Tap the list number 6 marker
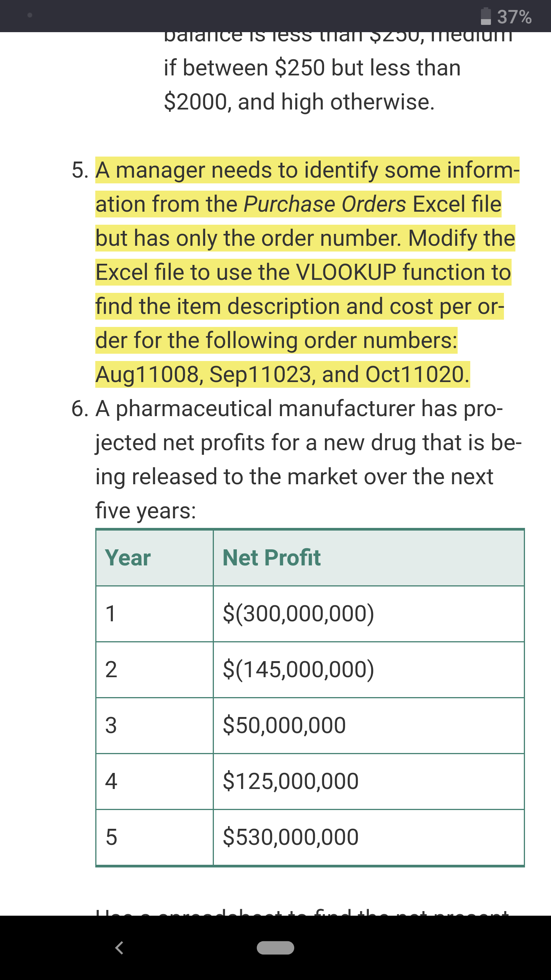 click(x=80, y=408)
